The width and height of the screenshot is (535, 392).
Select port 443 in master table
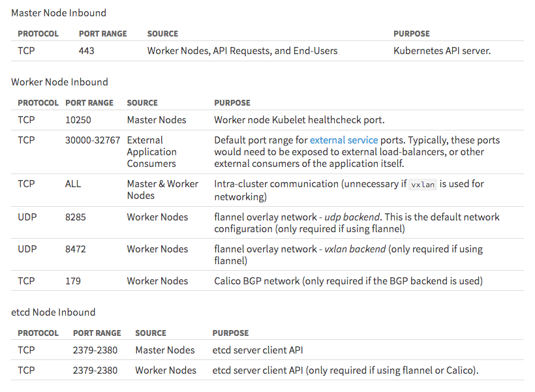(x=86, y=51)
